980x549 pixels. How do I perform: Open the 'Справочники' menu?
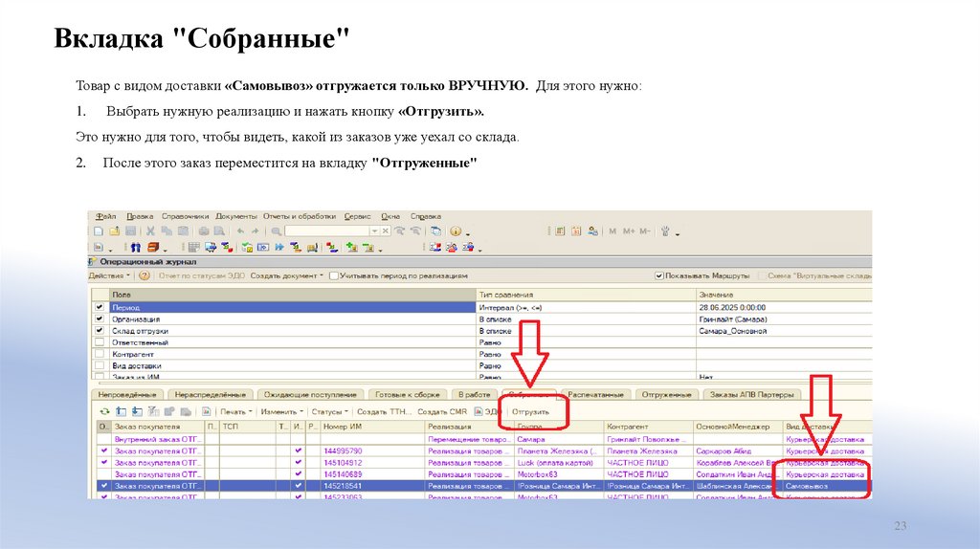coord(185,216)
